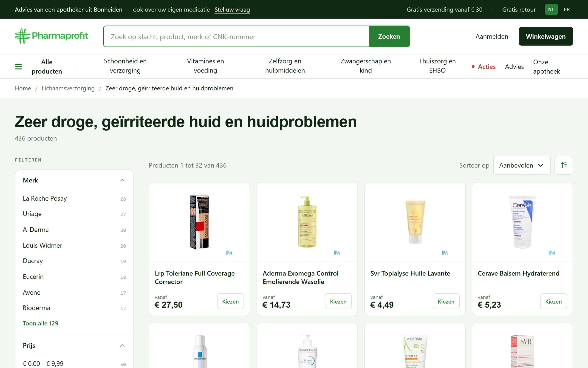Screen dimensions: 588x368
Task: Filter by La Roche Posay brand
Action: 74,198
